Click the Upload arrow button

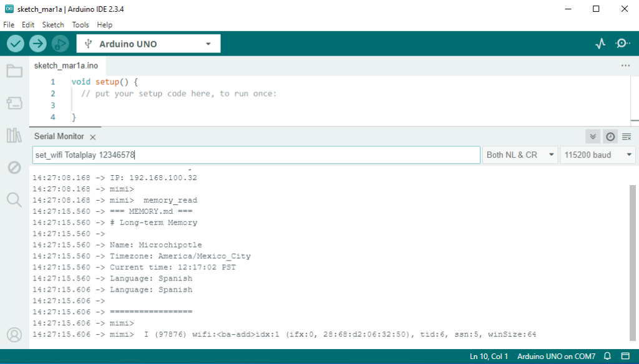point(38,44)
